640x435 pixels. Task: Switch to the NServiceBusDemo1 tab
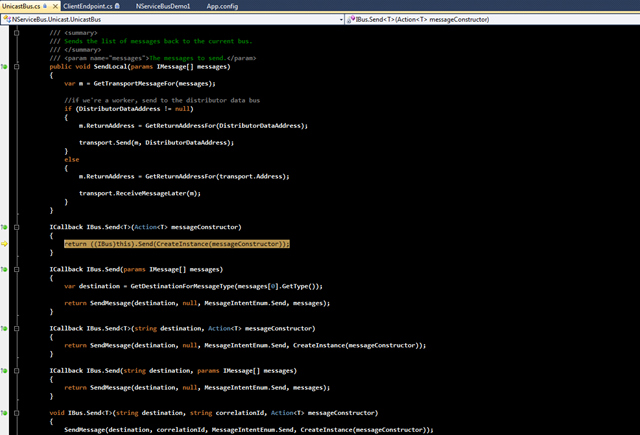tap(163, 6)
